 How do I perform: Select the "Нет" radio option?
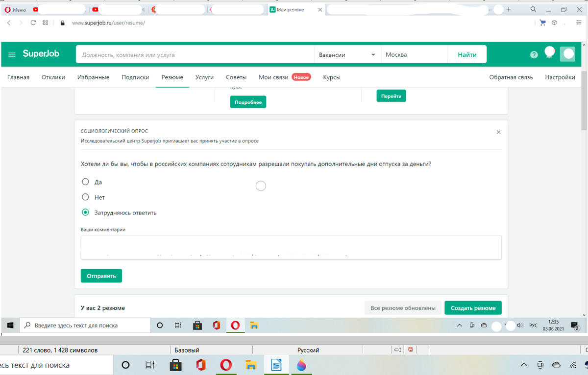pos(85,197)
